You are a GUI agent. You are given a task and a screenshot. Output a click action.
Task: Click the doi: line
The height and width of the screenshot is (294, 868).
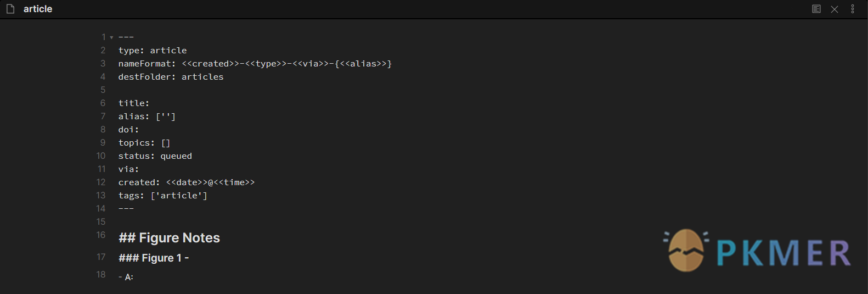coord(129,130)
